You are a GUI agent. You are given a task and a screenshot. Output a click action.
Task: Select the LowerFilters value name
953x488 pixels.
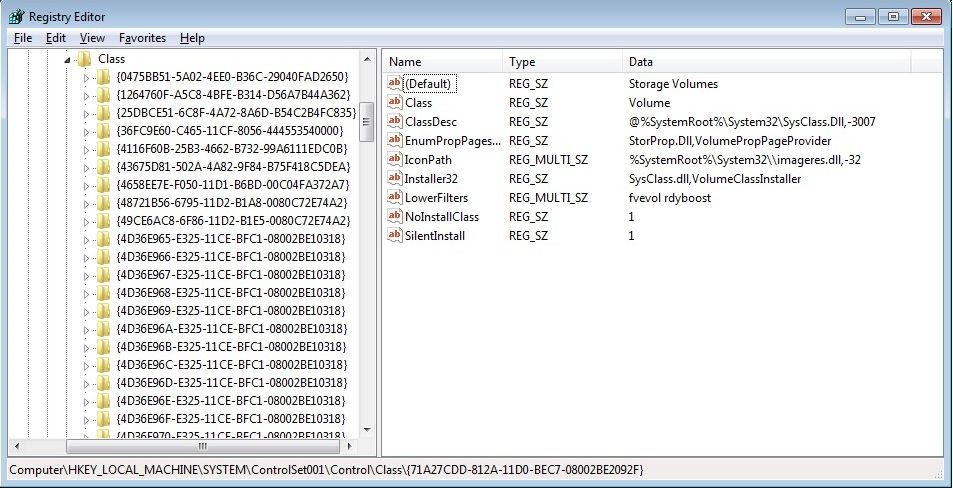(x=436, y=198)
